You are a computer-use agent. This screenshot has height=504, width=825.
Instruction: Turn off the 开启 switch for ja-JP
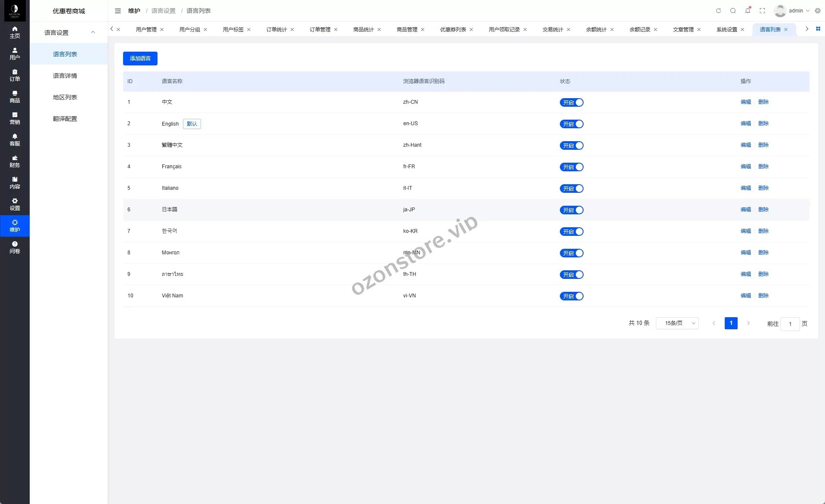572,210
